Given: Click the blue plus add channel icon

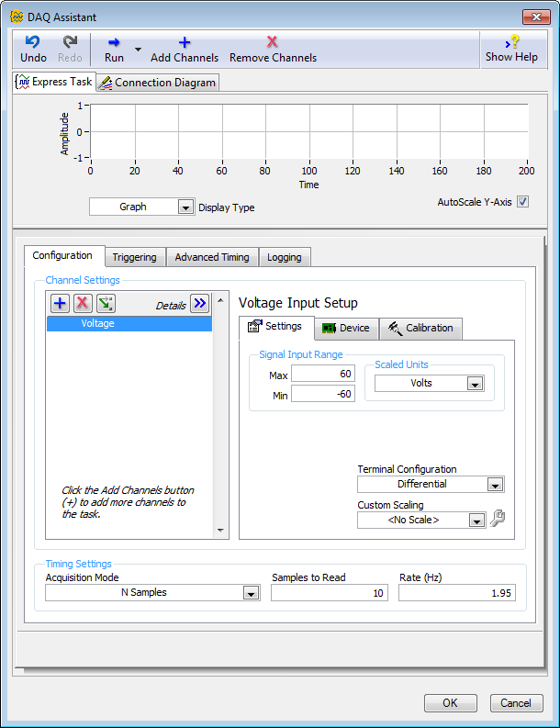Looking at the screenshot, I should pyautogui.click(x=60, y=304).
